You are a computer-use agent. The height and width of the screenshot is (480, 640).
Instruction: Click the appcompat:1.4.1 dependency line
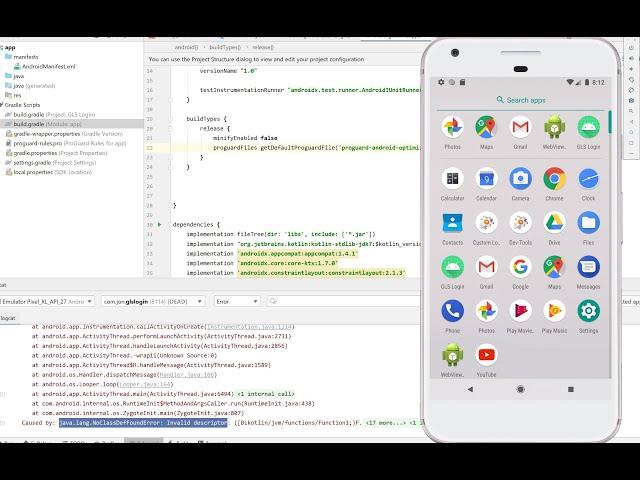pyautogui.click(x=272, y=253)
